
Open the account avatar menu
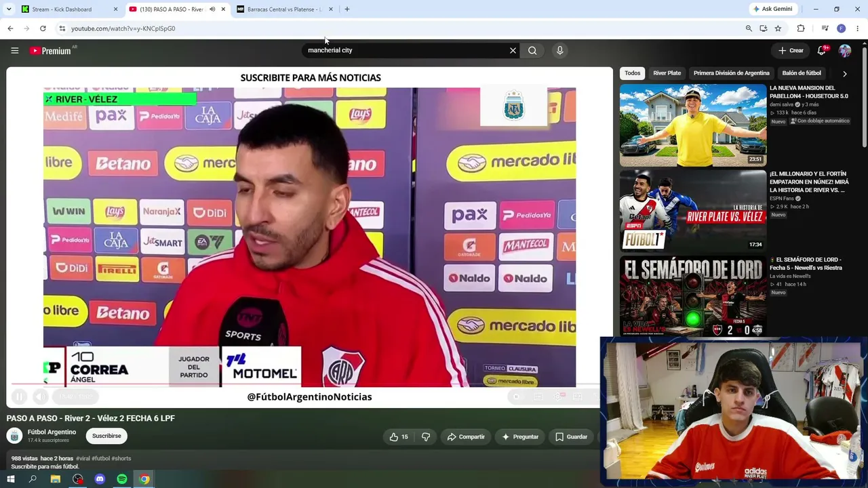coord(844,51)
